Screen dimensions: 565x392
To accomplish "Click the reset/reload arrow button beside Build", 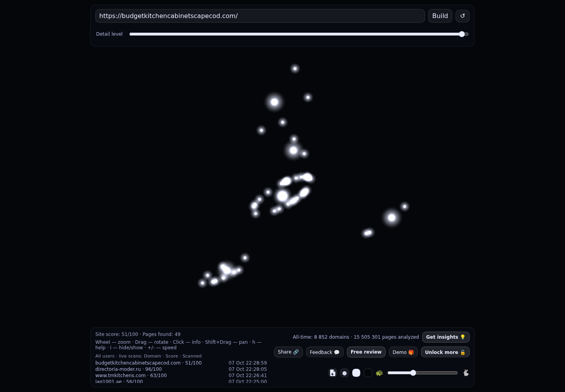I will (462, 16).
